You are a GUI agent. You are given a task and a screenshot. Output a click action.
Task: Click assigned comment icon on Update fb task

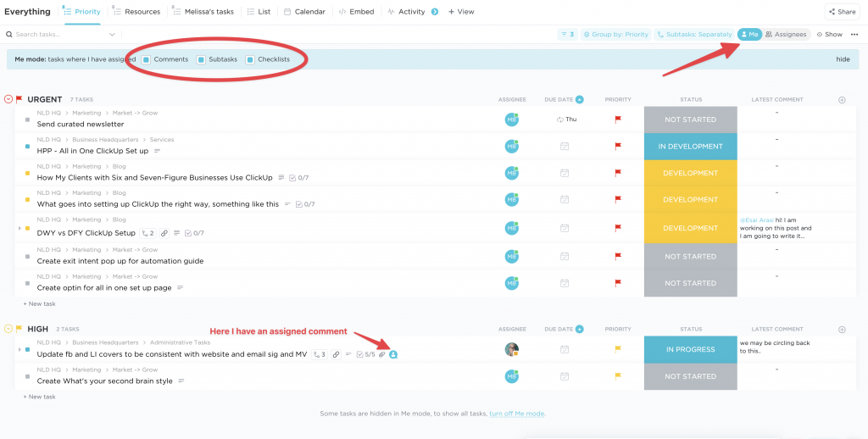point(393,354)
